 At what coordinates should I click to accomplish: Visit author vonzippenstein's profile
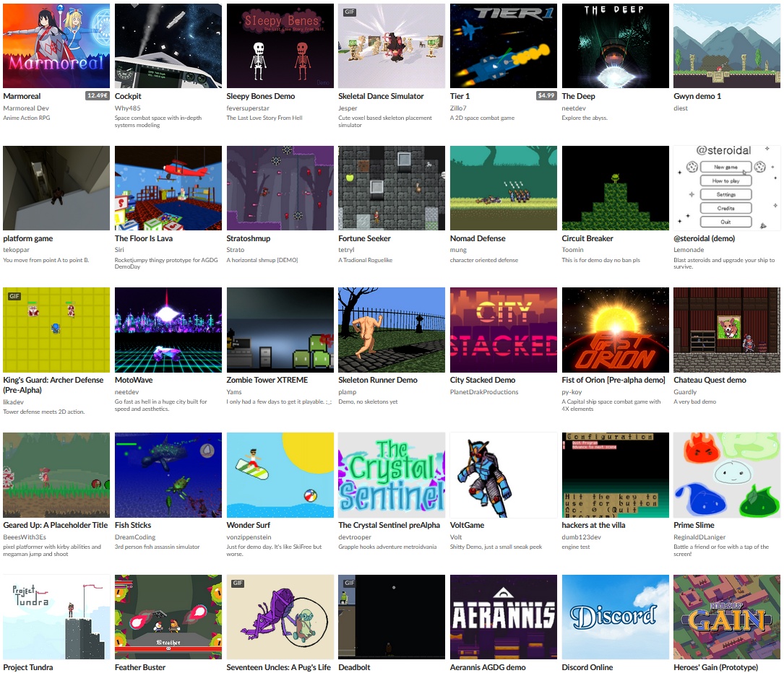[249, 537]
